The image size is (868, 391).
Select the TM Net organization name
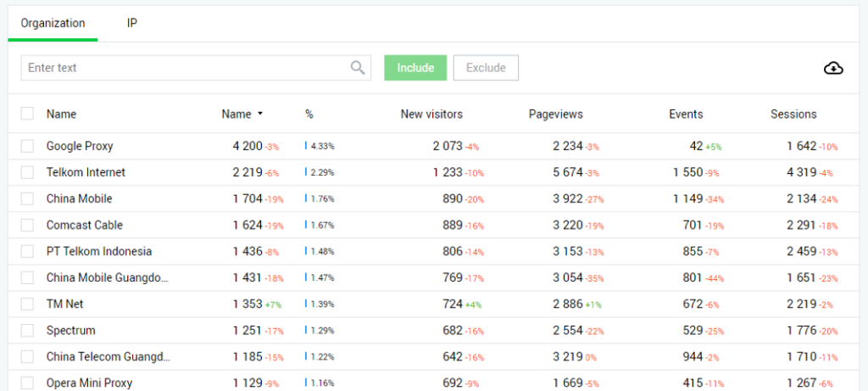tap(64, 304)
